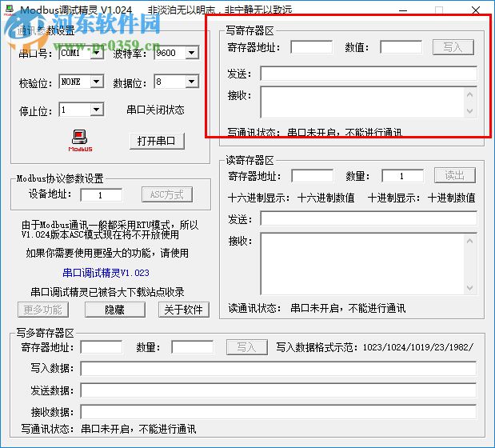Click down arrow of 写寄存器区 接收 scrollbar

click(x=469, y=111)
